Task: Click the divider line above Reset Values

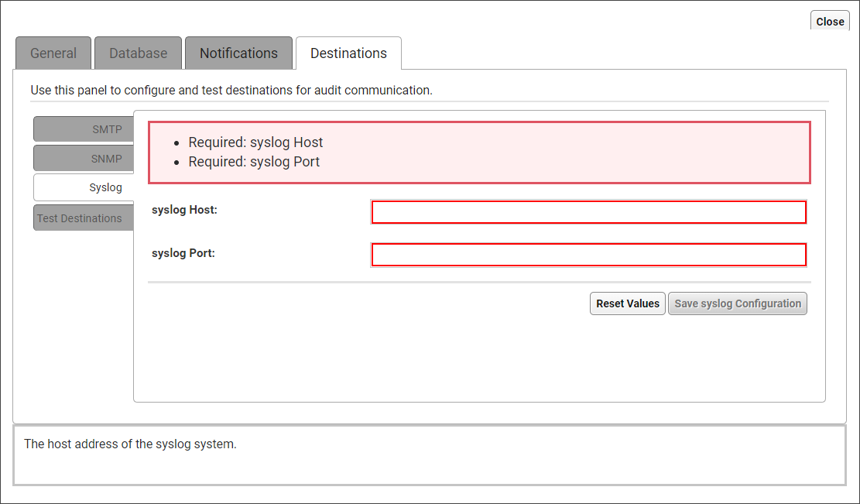Action: [x=478, y=283]
